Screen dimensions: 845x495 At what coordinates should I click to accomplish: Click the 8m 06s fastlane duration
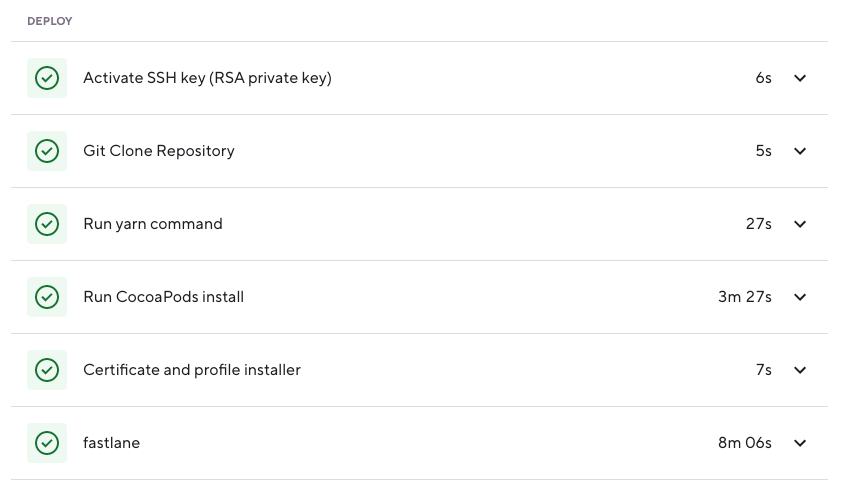745,443
